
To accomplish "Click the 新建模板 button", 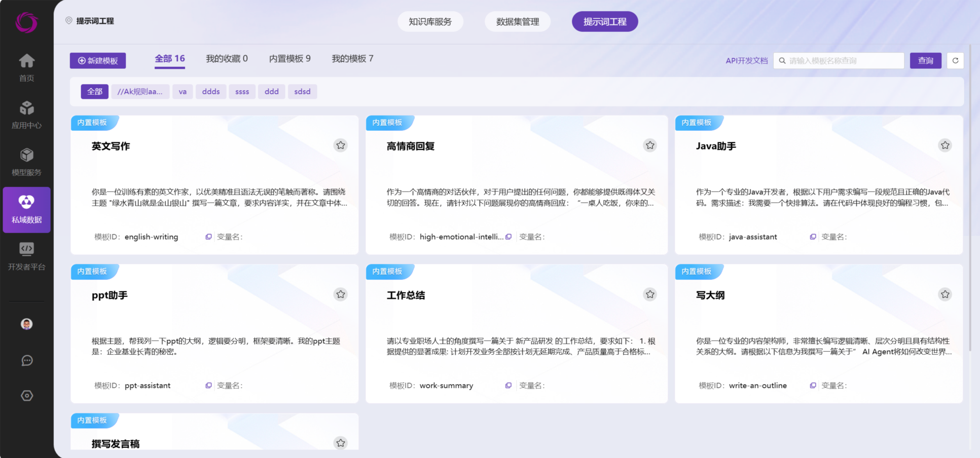I will (x=98, y=61).
